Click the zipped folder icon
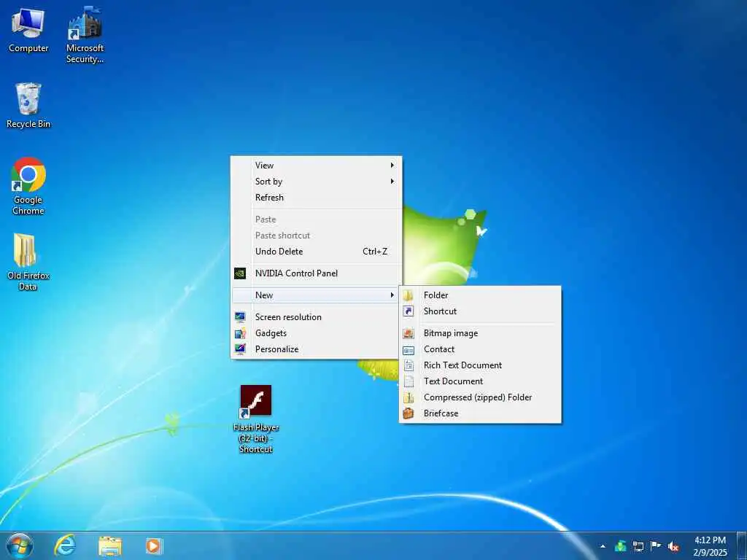Screen dimensions: 747x560 pyautogui.click(x=409, y=397)
